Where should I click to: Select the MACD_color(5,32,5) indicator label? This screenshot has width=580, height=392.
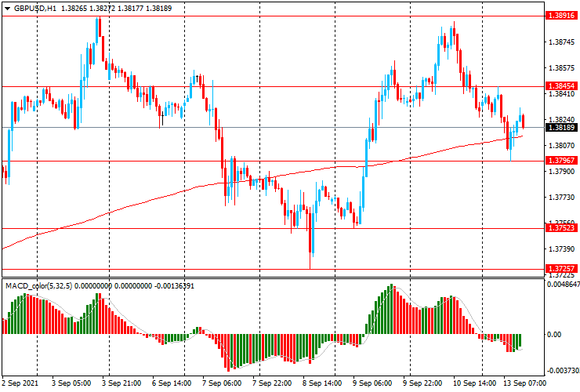pyautogui.click(x=39, y=286)
